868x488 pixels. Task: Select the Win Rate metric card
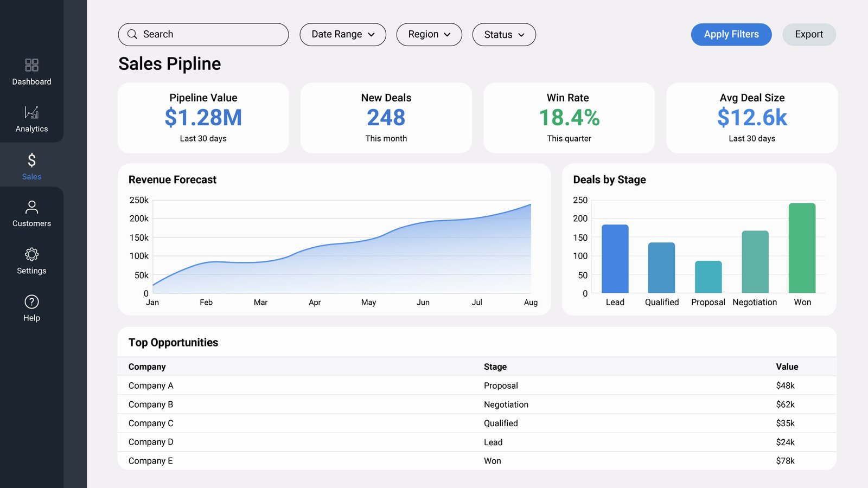pyautogui.click(x=569, y=118)
